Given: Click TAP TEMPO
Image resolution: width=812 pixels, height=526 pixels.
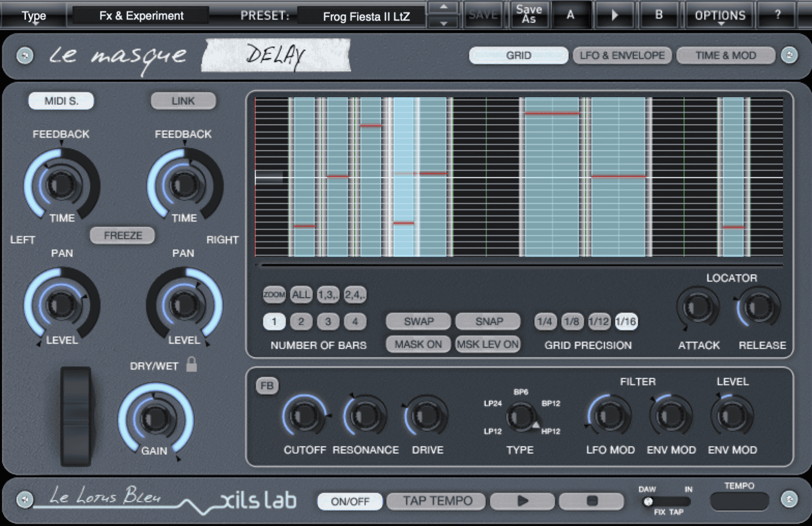Looking at the screenshot, I should (x=436, y=501).
